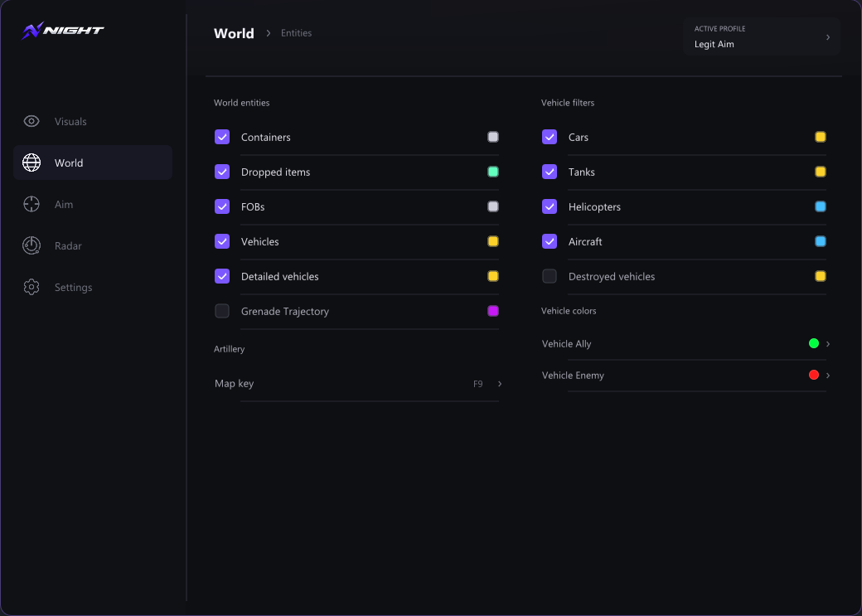862x616 pixels.
Task: Open Grenade Trajectory purple color swatch
Action: point(493,311)
